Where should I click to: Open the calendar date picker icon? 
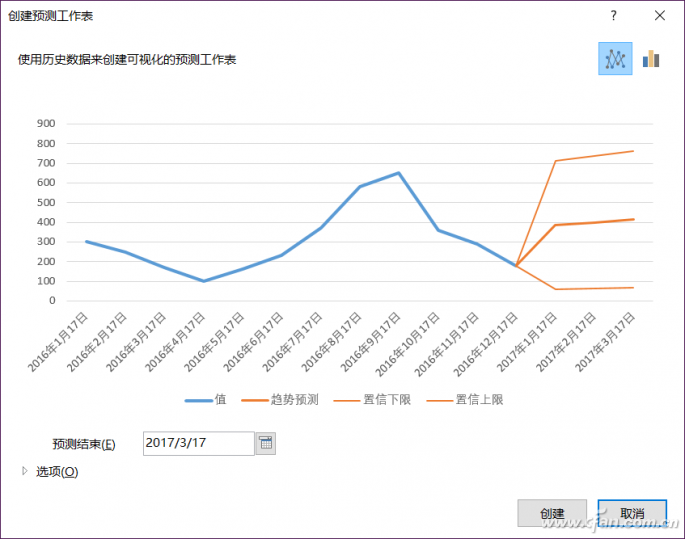265,443
